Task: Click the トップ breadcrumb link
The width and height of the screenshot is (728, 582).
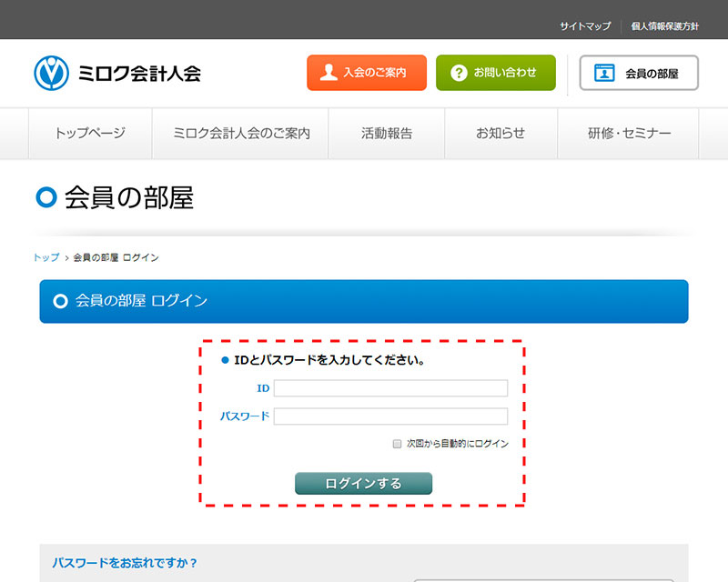Action: 46,257
